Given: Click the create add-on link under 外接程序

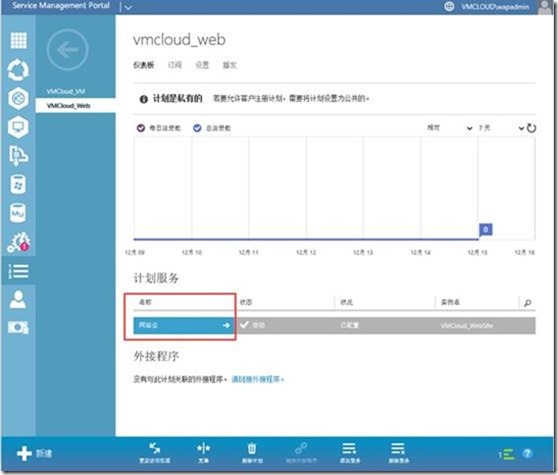Looking at the screenshot, I should pyautogui.click(x=258, y=379).
